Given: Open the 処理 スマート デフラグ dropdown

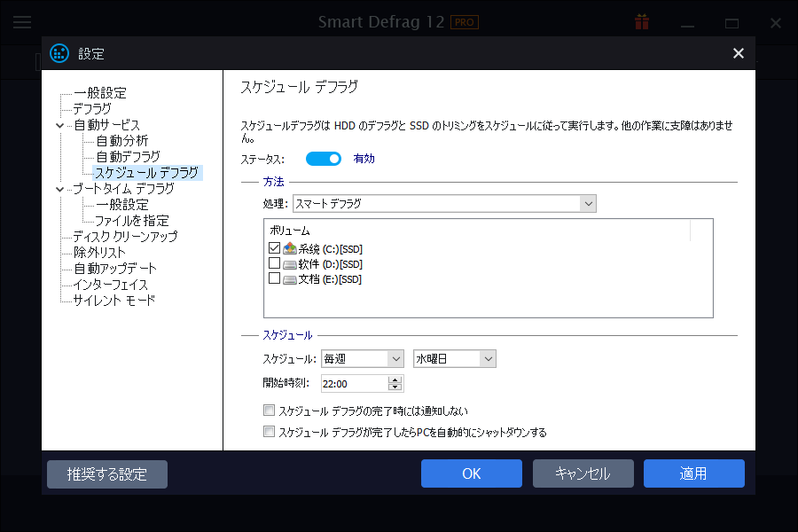Looking at the screenshot, I should point(444,204).
